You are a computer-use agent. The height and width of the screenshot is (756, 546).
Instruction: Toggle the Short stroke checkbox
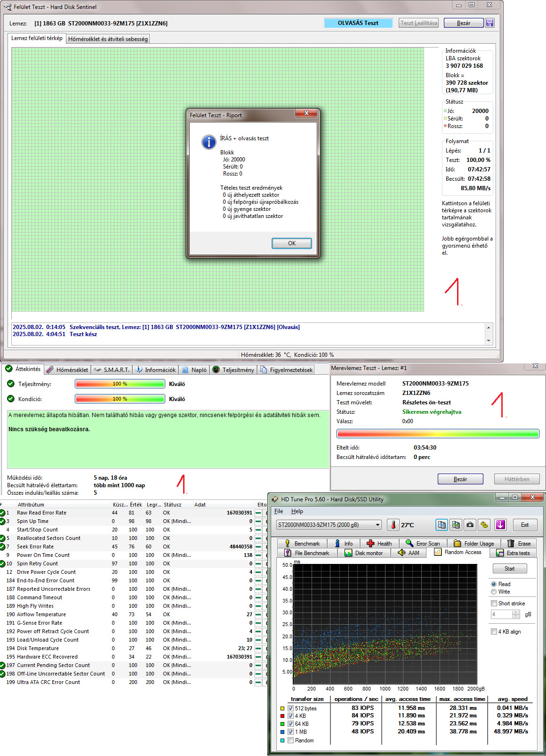click(494, 603)
